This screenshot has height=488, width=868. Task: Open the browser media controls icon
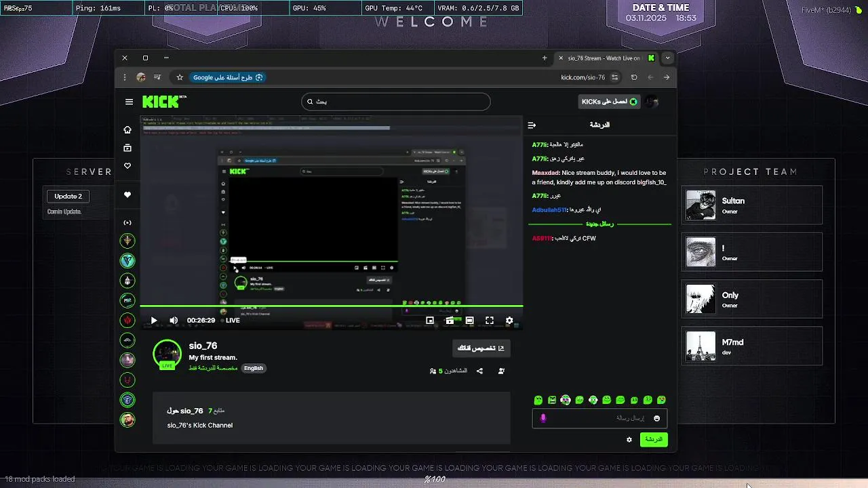click(x=157, y=77)
